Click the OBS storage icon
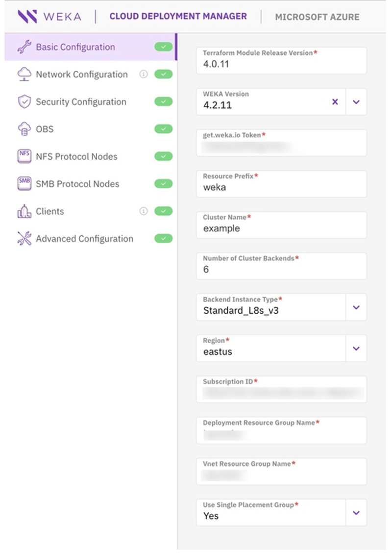 [x=24, y=129]
